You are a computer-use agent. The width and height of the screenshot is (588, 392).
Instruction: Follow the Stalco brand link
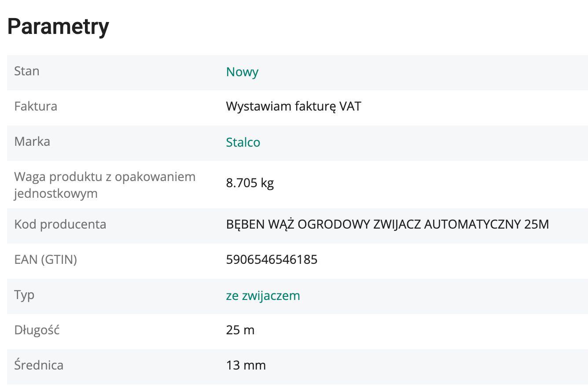coord(243,143)
